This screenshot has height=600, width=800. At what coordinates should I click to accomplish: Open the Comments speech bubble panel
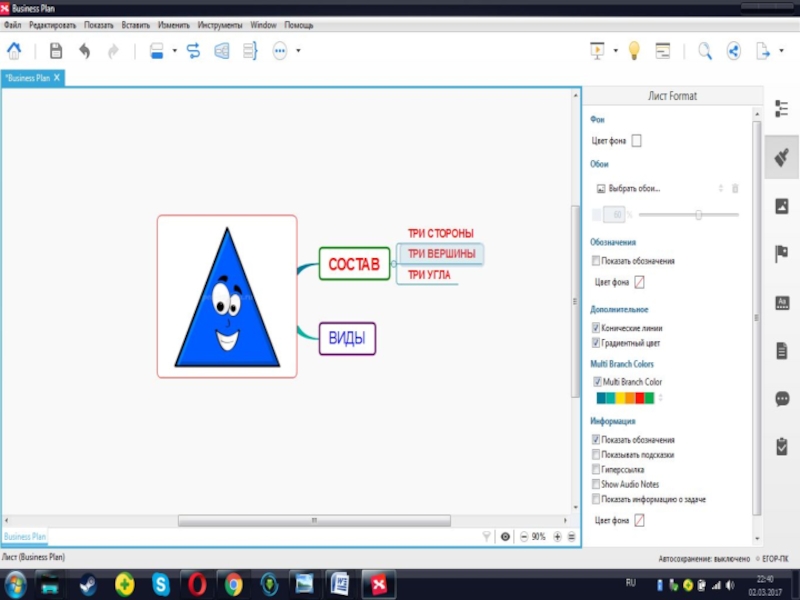[782, 398]
